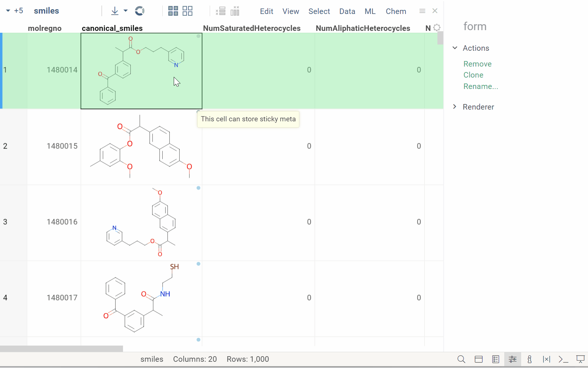Screen dimensions: 588x368
Task: Click the remove columns icon in toolbar
Action: point(235,11)
